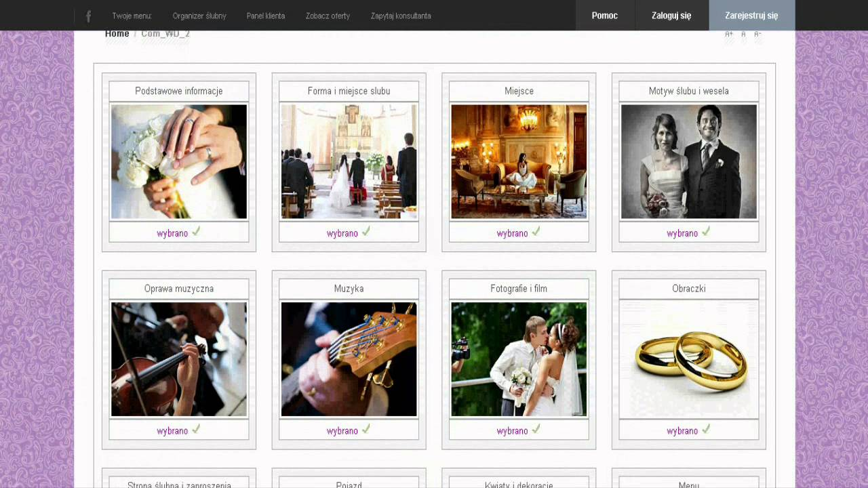Open the Zapytaj konsultanta menu item
The width and height of the screenshot is (868, 488).
(x=401, y=16)
